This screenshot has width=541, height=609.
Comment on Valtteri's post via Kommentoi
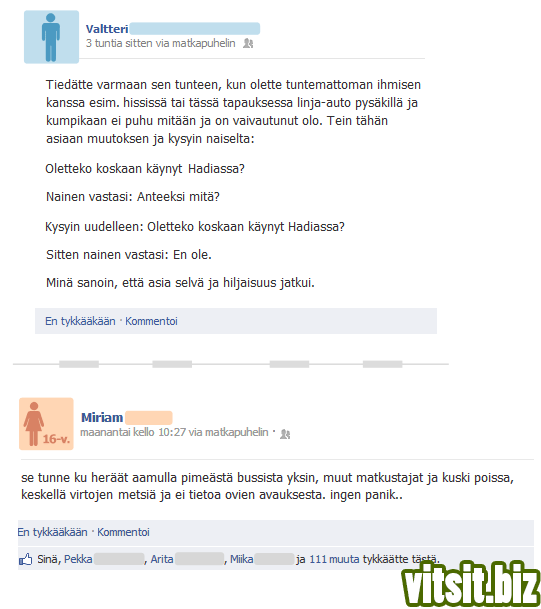click(151, 321)
